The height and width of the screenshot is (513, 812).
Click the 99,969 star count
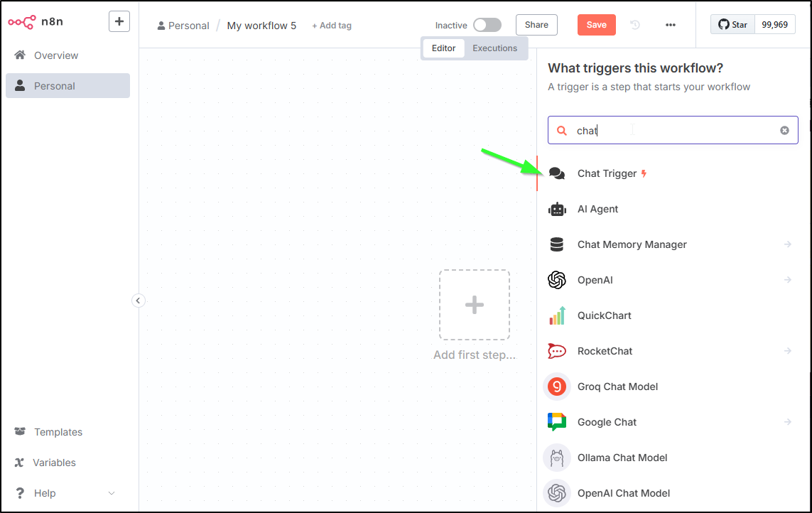[x=775, y=25]
